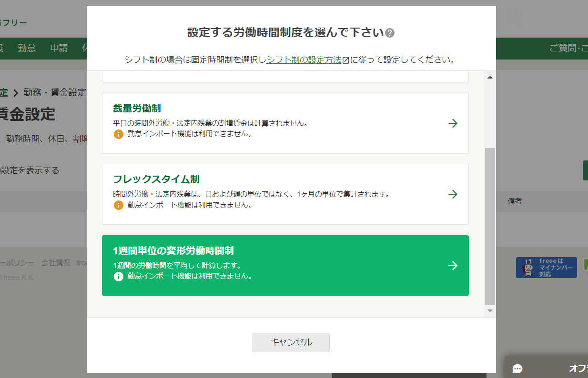
Task: Open the 申請 menu in the navigation bar
Action: pyautogui.click(x=59, y=48)
